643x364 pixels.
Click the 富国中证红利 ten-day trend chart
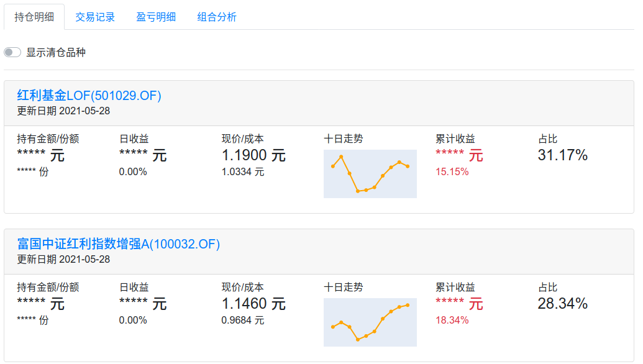370,322
